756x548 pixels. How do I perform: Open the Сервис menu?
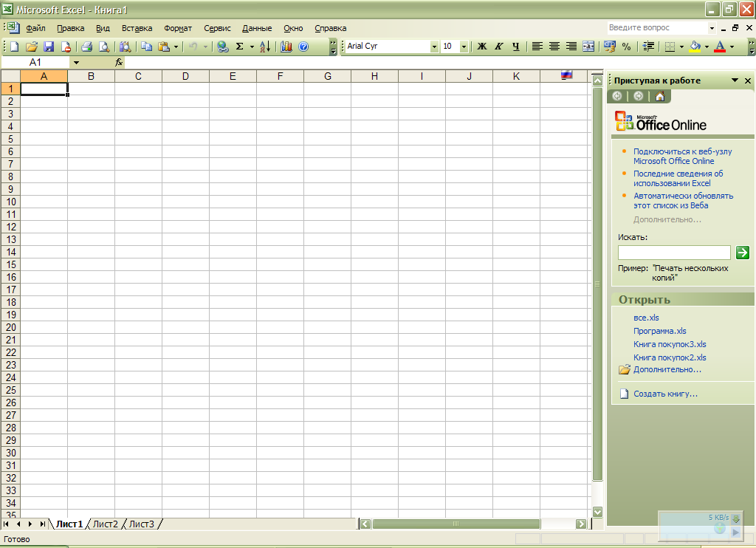point(218,28)
